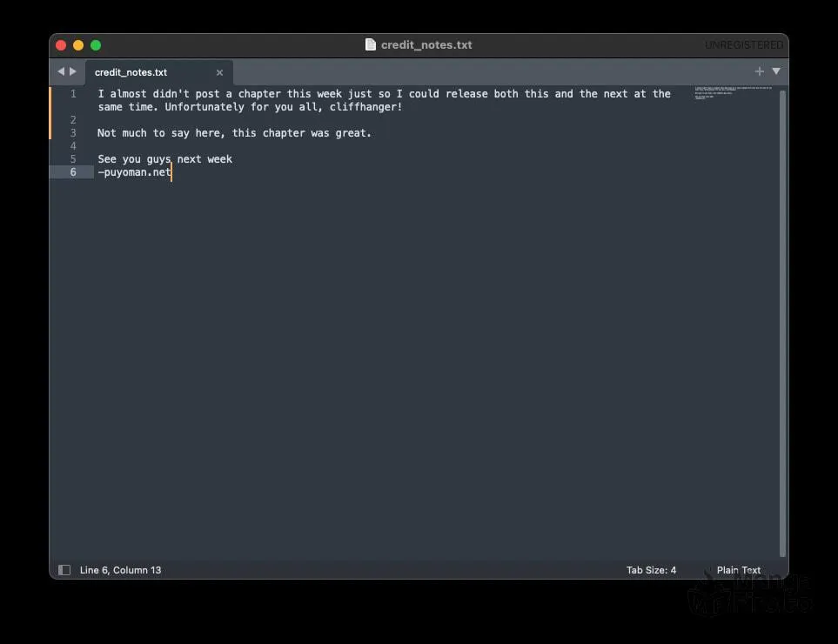Click line number 5 in the gutter
Viewport: 838px width, 644px height.
tap(73, 159)
